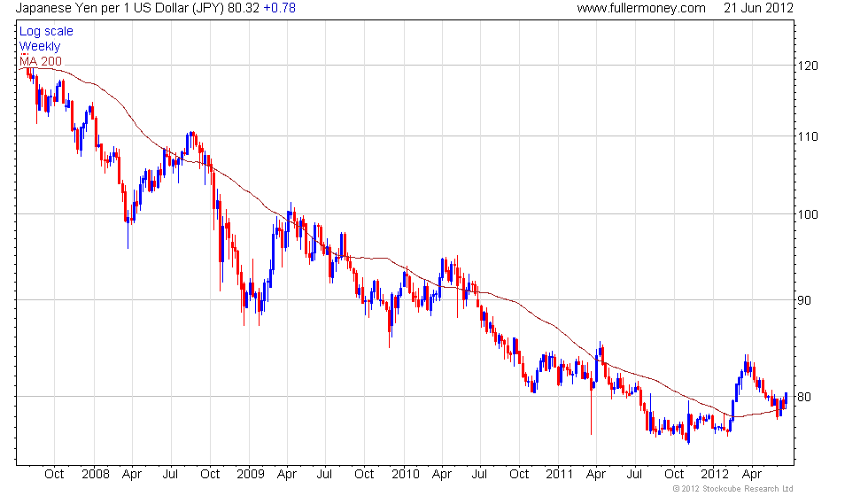Screen dimensions: 868x496
Task: Click the 'MA 200' legend label
Action: pos(41,61)
